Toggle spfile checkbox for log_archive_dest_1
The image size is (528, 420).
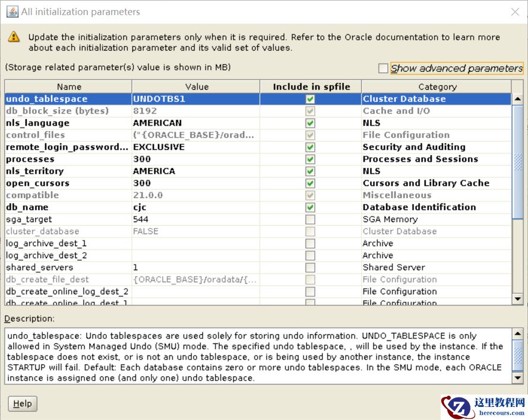pyautogui.click(x=310, y=243)
